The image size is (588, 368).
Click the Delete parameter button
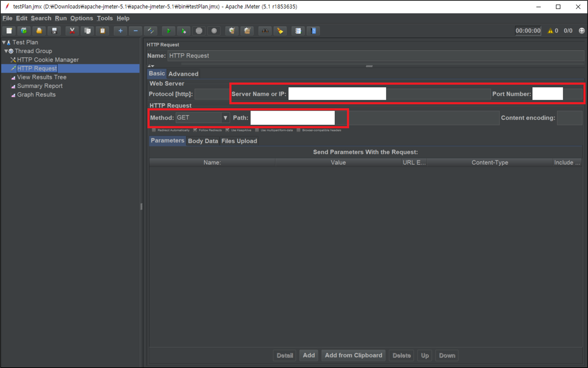click(402, 355)
